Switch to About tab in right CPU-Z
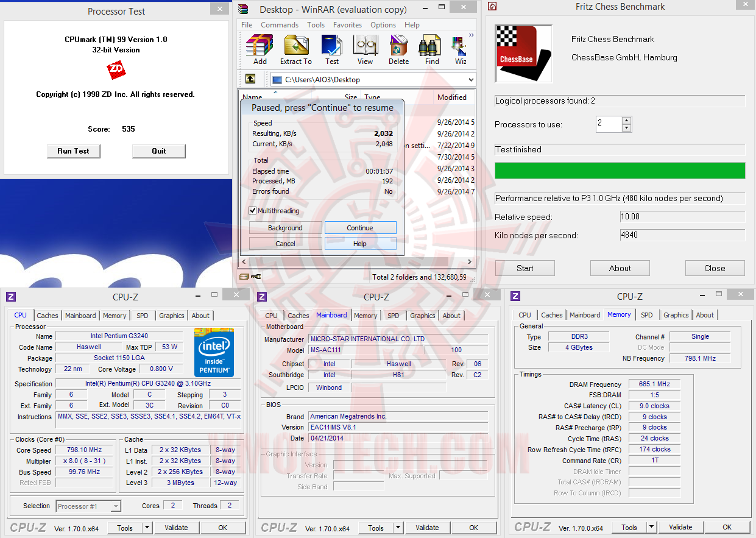 (x=705, y=315)
